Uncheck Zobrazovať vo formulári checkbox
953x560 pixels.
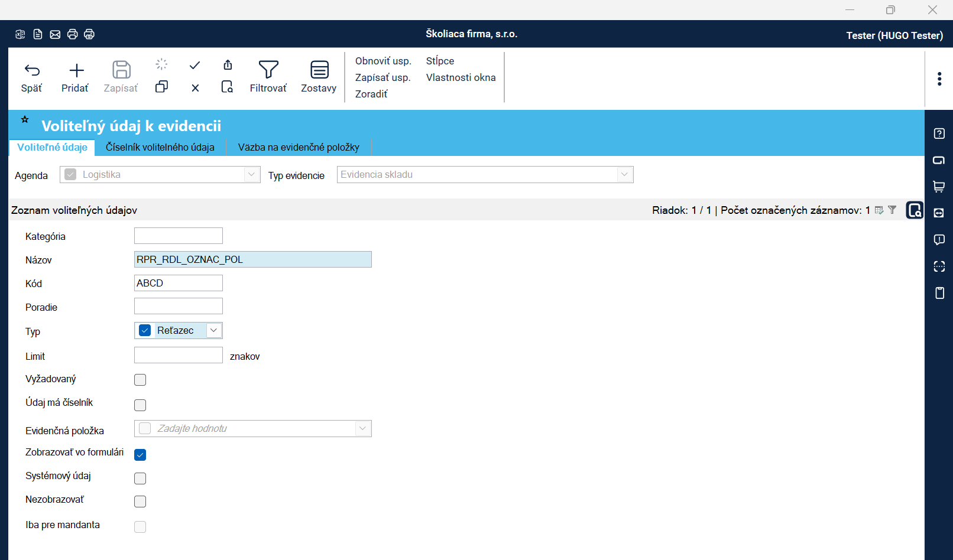pyautogui.click(x=140, y=455)
